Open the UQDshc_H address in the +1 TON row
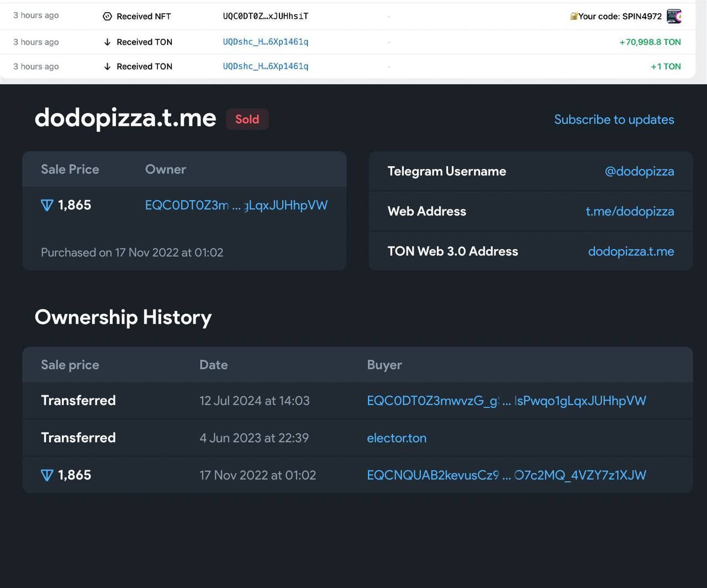The image size is (707, 588). click(265, 66)
